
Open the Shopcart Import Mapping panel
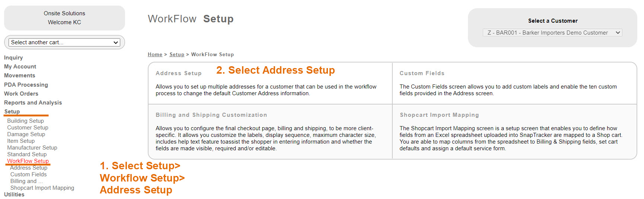[439, 115]
